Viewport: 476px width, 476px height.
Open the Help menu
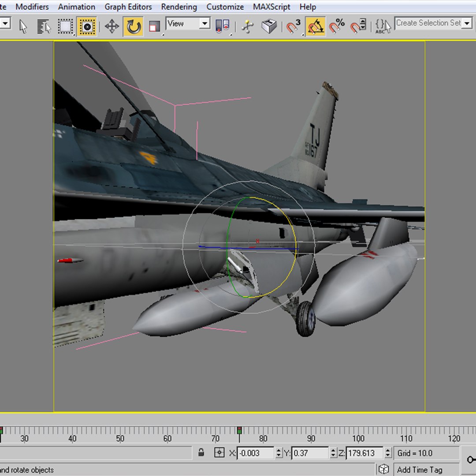308,7
